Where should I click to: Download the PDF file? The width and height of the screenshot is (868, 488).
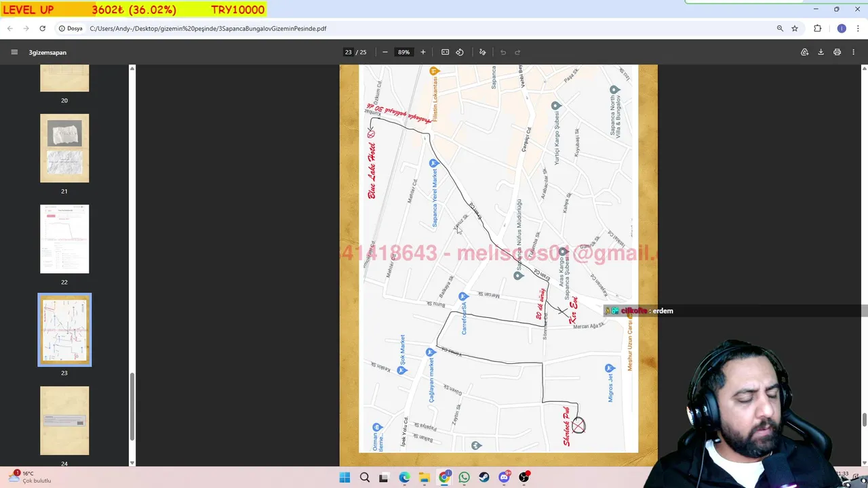(x=821, y=52)
